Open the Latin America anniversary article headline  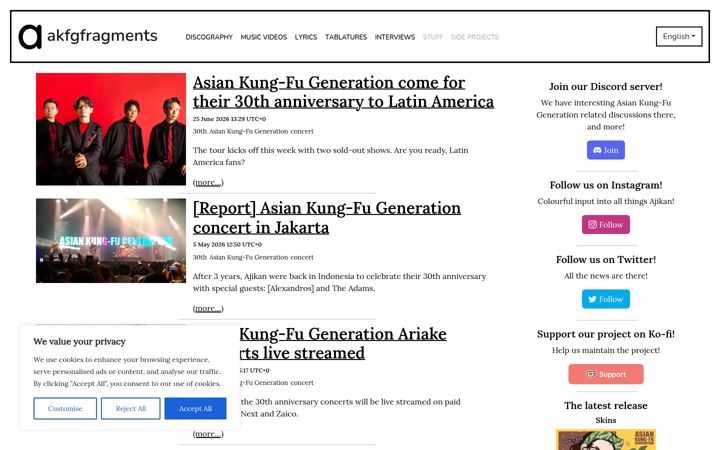pyautogui.click(x=343, y=92)
